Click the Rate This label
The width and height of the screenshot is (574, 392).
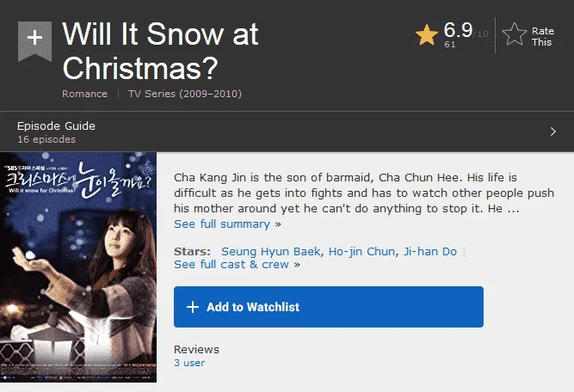pyautogui.click(x=542, y=37)
